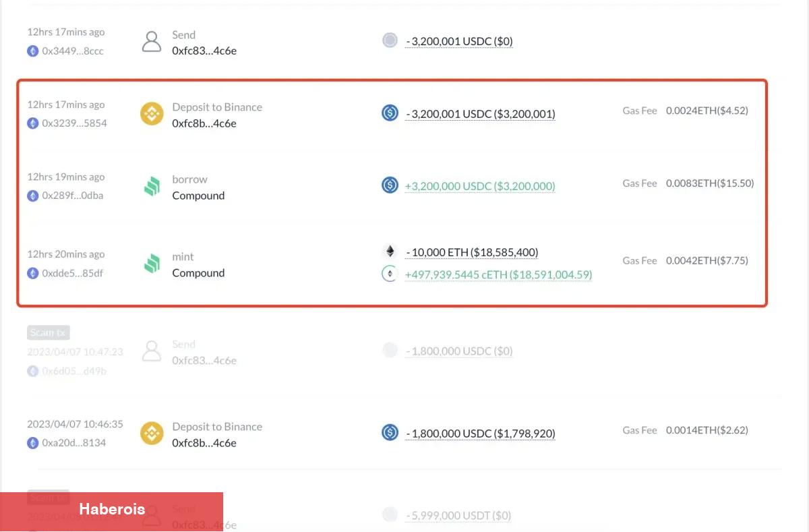Click 'Deposit to Binance' label in the 0xa20d...8134 row
809x532 pixels.
point(217,427)
